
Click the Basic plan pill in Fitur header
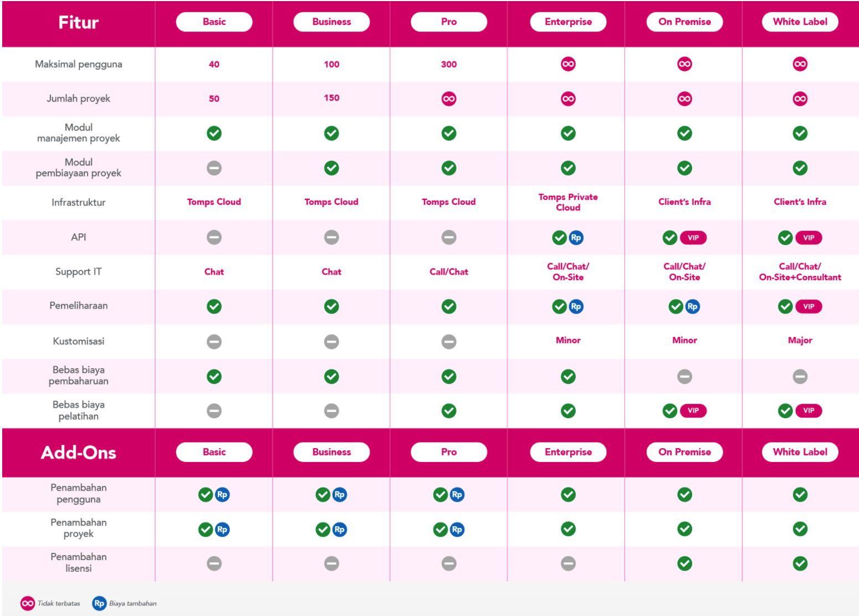click(x=214, y=22)
